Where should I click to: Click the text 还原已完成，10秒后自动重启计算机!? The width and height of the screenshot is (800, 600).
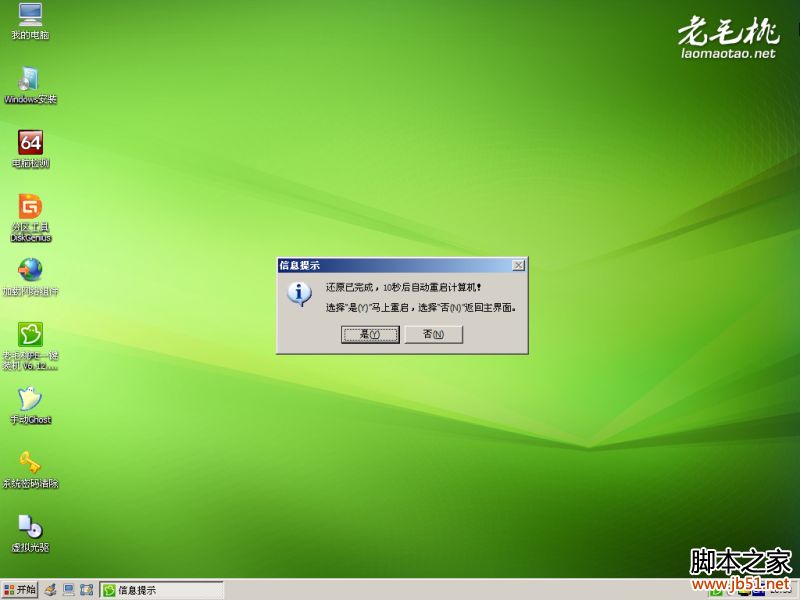[403, 287]
